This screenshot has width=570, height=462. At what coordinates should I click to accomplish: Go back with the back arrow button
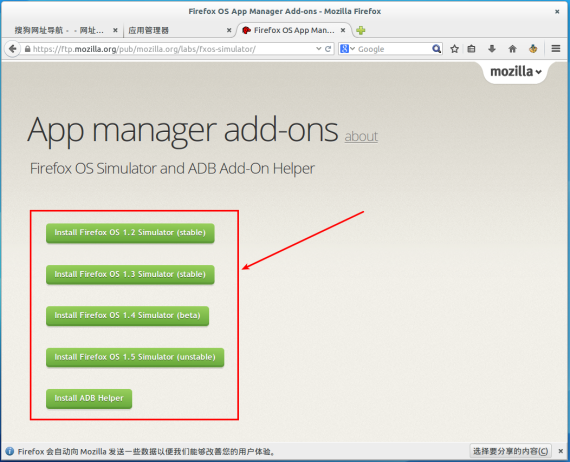pyautogui.click(x=13, y=49)
